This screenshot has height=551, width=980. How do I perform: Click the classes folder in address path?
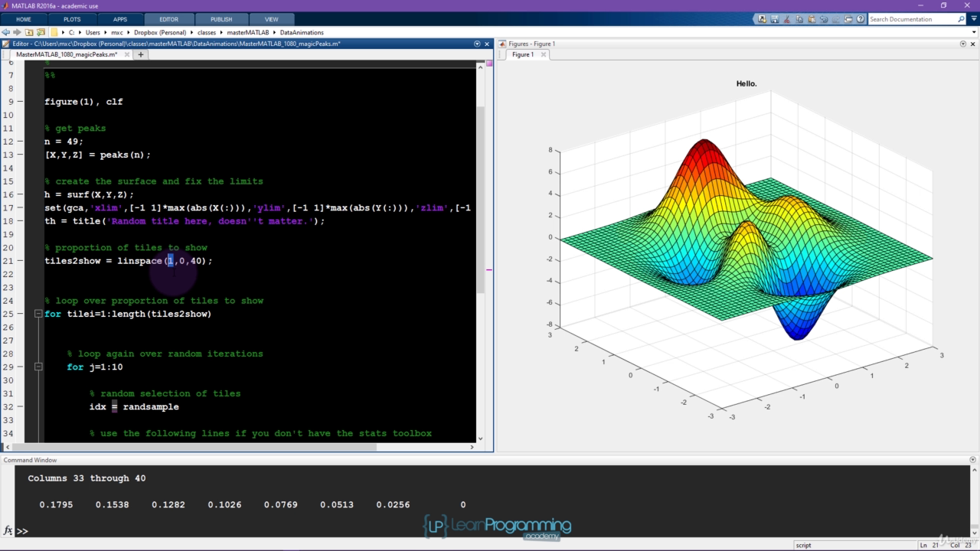coord(207,32)
